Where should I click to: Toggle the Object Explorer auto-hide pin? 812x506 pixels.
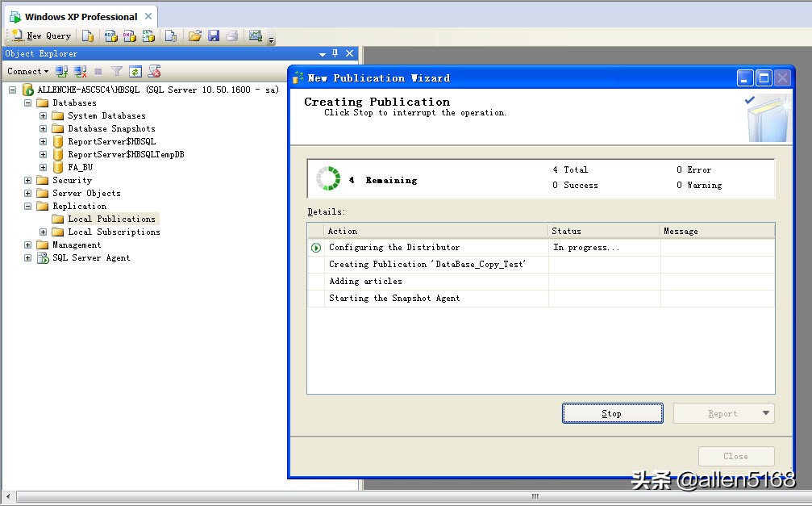coord(335,53)
